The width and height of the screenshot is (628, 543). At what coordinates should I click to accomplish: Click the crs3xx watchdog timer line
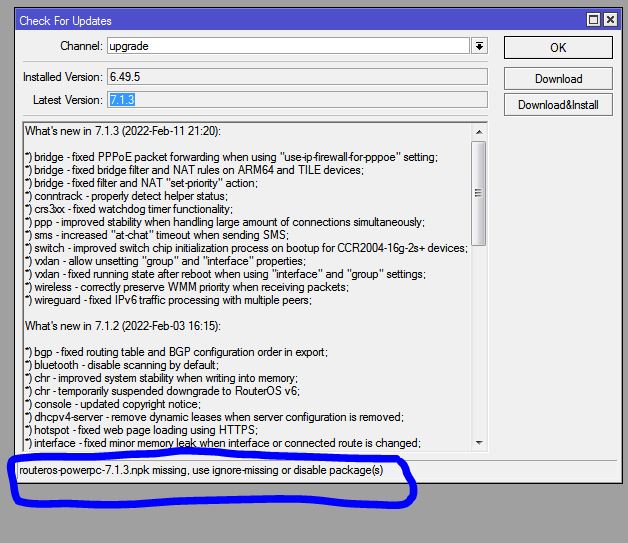point(129,209)
